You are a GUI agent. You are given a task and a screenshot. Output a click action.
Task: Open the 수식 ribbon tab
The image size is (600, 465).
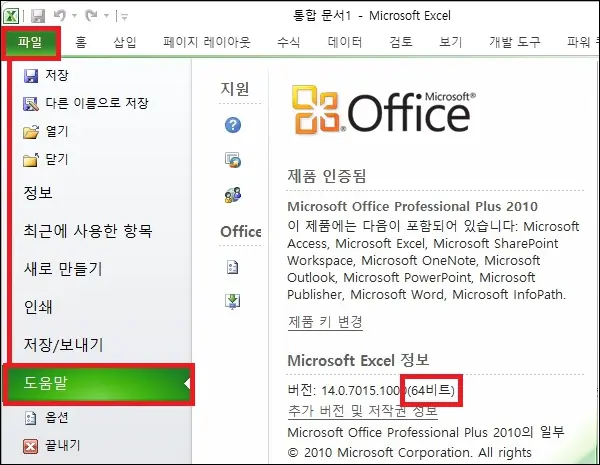click(289, 42)
